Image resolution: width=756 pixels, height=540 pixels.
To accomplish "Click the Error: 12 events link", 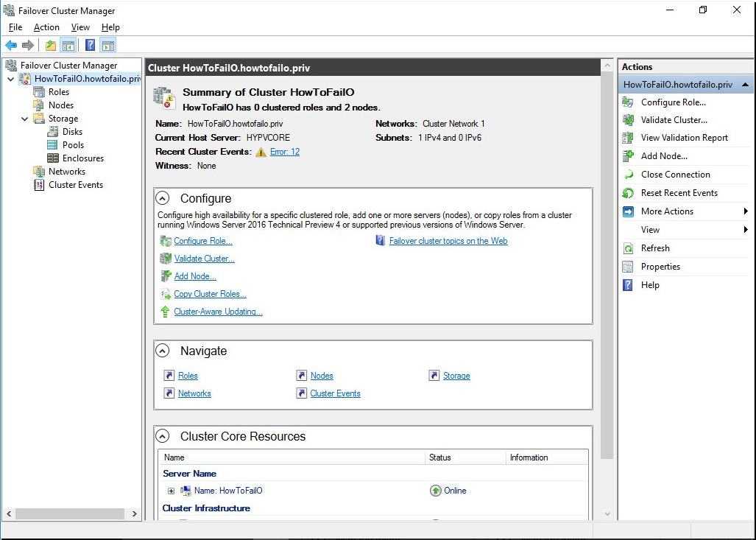I will click(x=284, y=152).
